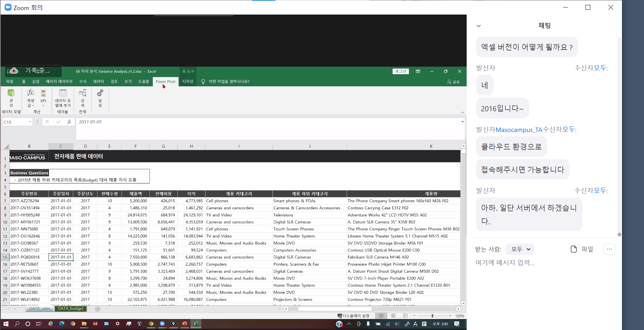Switch to Page Layout view in status bar
Viewport: 644px width, 330px height.
pos(393,316)
